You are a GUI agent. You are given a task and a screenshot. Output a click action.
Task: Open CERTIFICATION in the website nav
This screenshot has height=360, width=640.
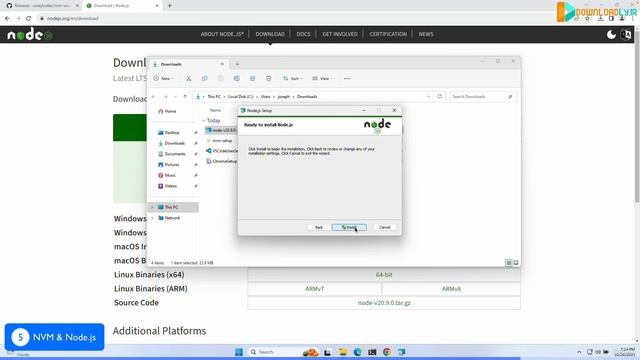388,34
